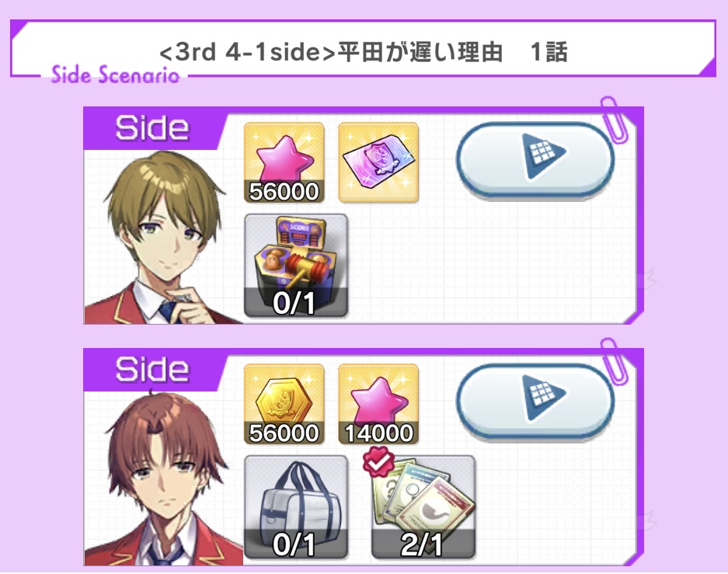Select the blond-haired character portrait

coord(162,237)
